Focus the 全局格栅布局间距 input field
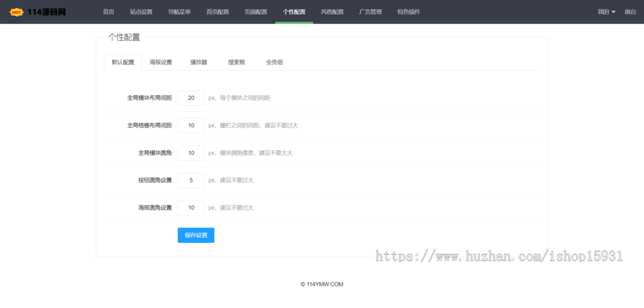The width and height of the screenshot is (644, 308). [x=191, y=125]
